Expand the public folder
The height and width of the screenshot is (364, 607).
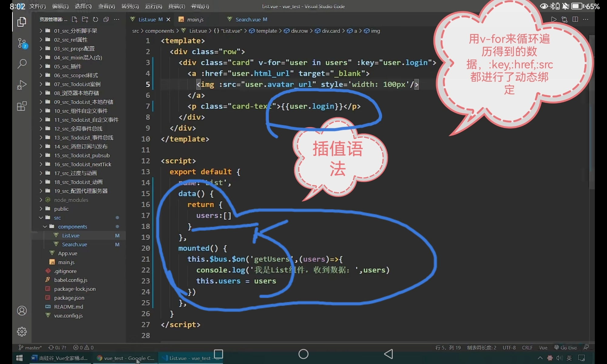[x=61, y=209]
